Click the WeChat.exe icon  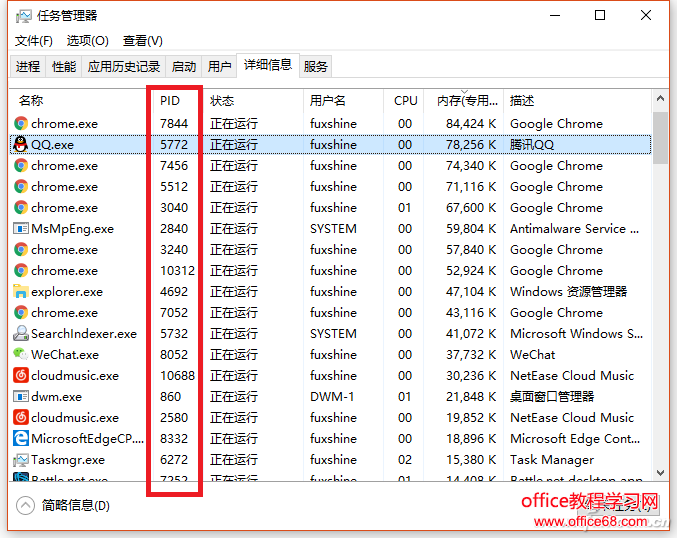[20, 354]
